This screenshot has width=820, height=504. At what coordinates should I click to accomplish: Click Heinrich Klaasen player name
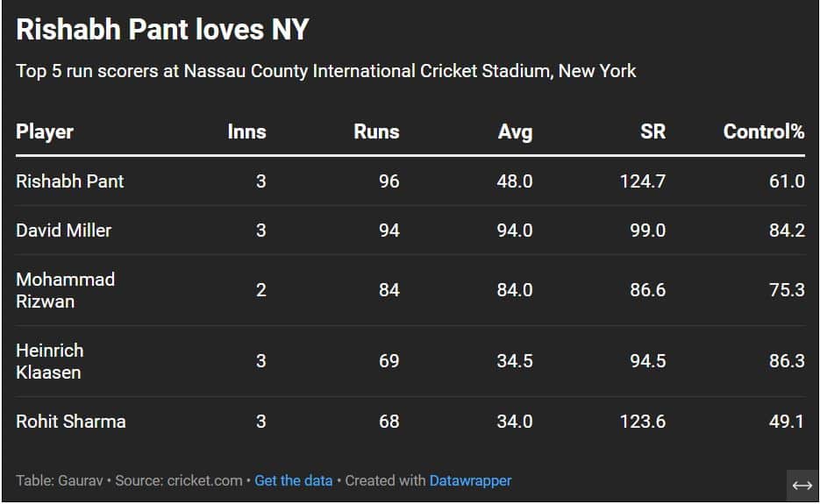[50, 361]
